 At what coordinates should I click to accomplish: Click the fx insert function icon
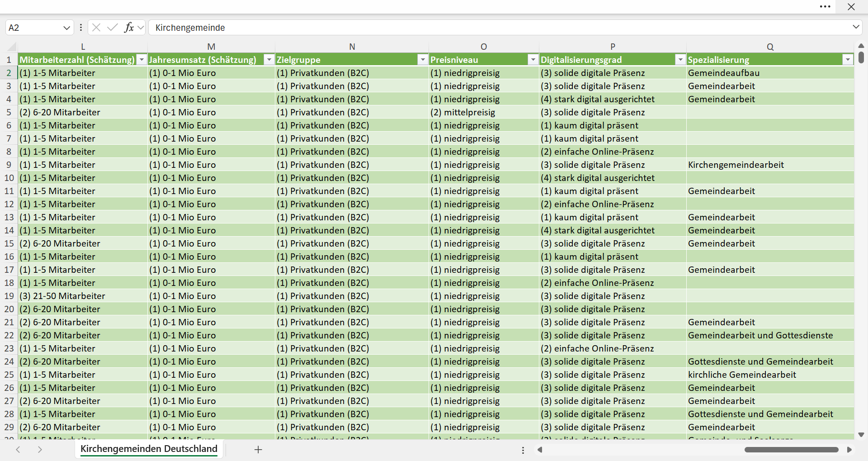129,28
